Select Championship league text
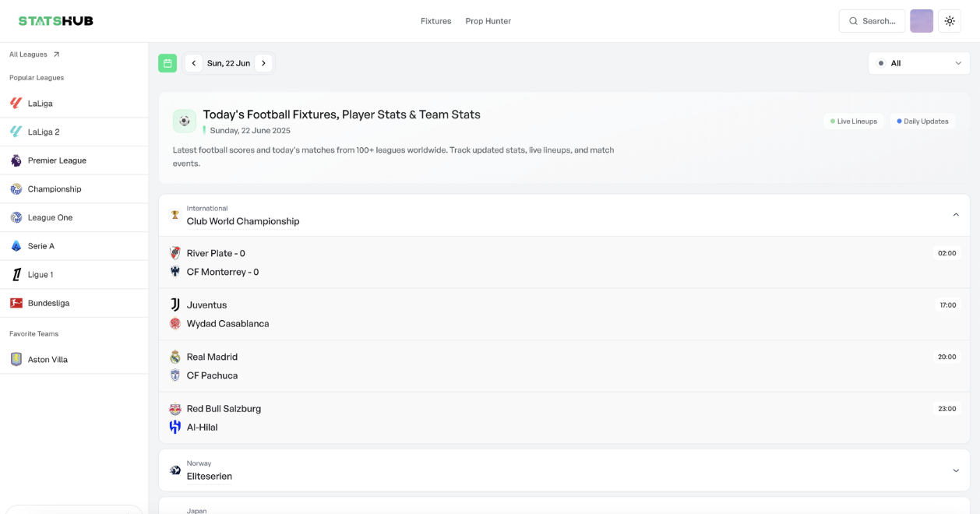The width and height of the screenshot is (980, 514). pyautogui.click(x=55, y=189)
